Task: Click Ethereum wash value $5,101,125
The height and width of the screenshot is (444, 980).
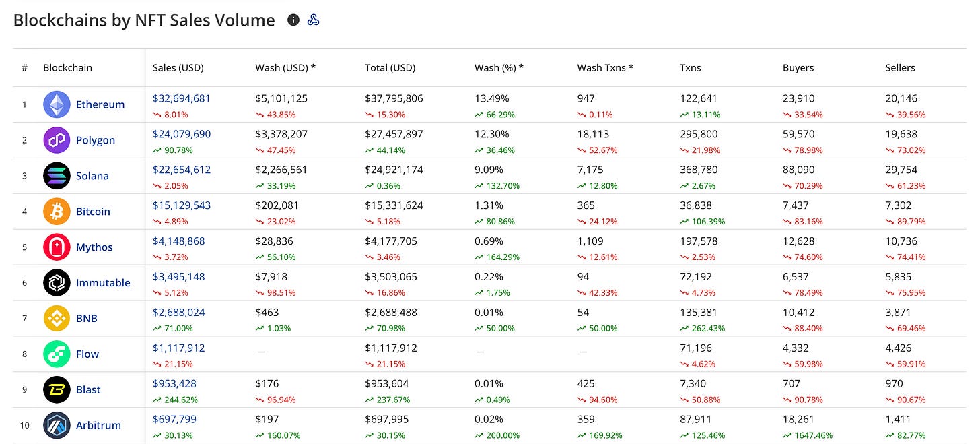Action: (x=281, y=98)
